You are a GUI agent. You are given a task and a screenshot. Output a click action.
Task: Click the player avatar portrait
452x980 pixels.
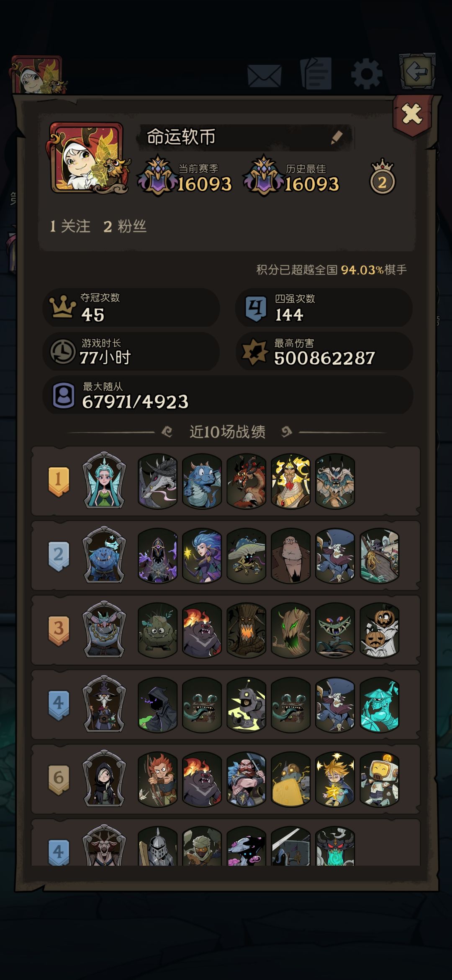[87, 158]
